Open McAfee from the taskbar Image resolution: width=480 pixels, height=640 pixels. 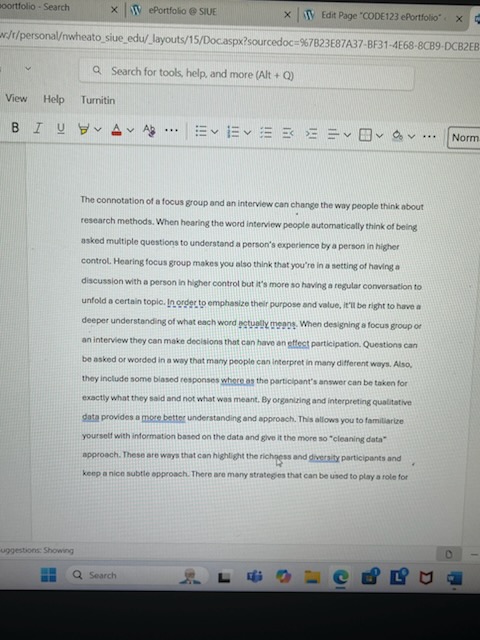click(426, 577)
